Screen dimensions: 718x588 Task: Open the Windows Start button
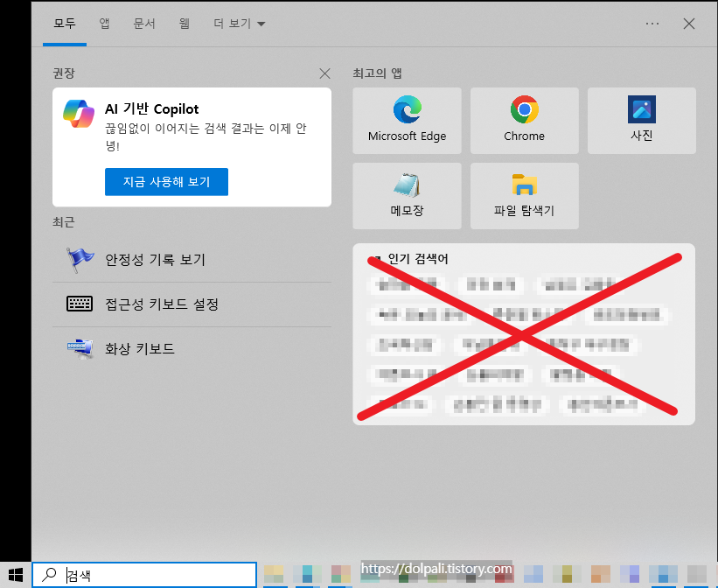15,573
